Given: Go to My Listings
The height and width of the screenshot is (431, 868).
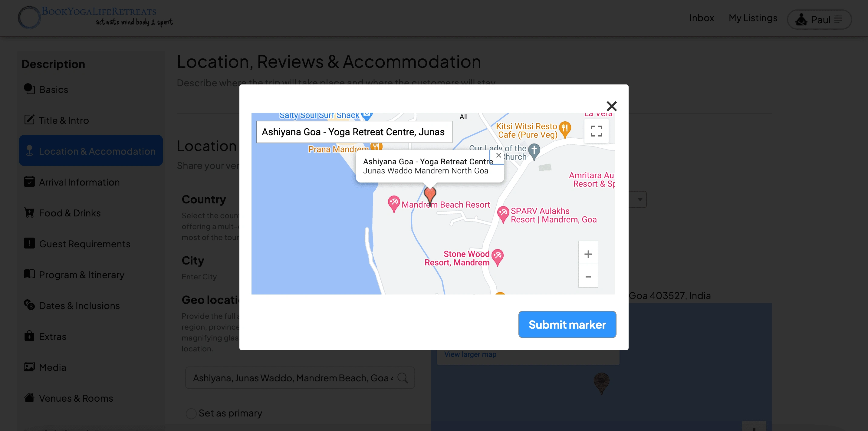Looking at the screenshot, I should (x=752, y=18).
